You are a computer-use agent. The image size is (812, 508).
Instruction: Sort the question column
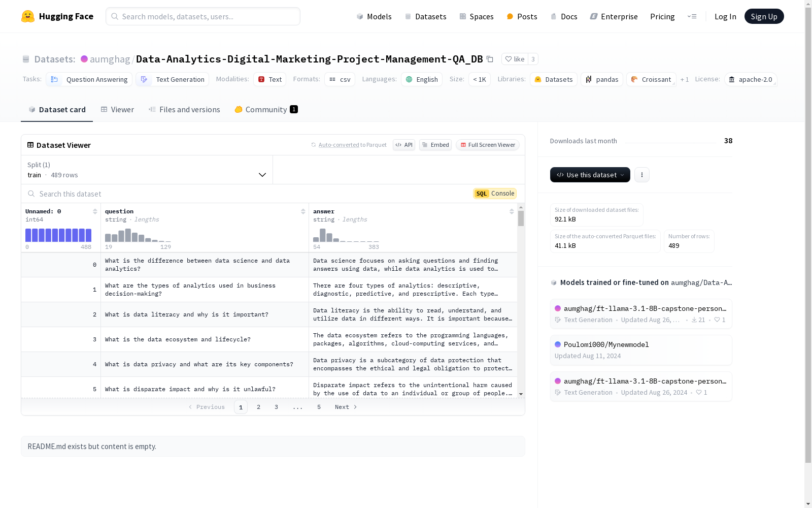tap(303, 211)
